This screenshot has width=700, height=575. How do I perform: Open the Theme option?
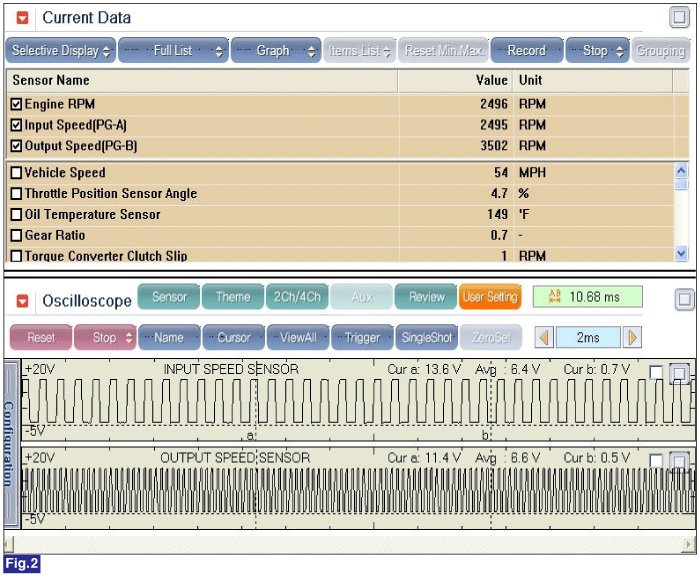(x=233, y=297)
